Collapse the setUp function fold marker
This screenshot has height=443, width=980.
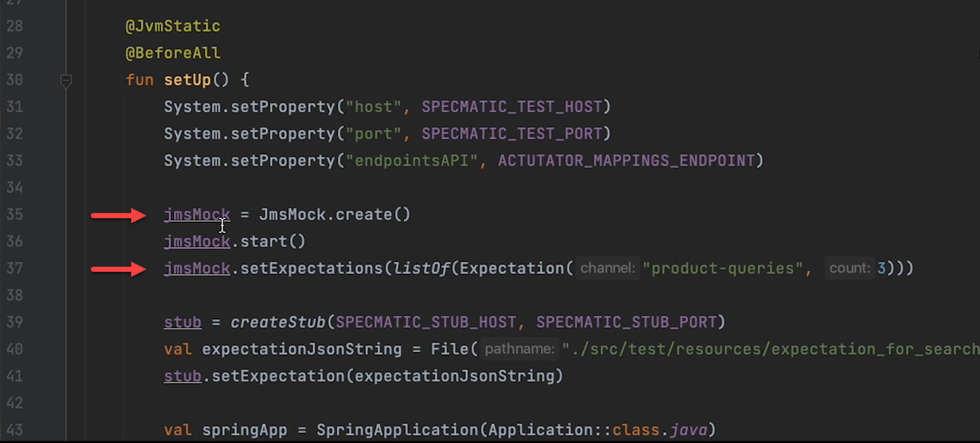[66, 80]
